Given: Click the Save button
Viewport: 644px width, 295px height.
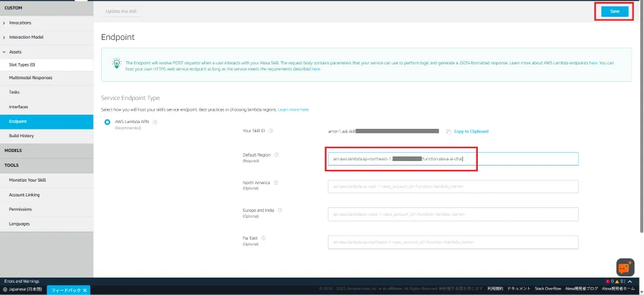Looking at the screenshot, I should coord(614,11).
